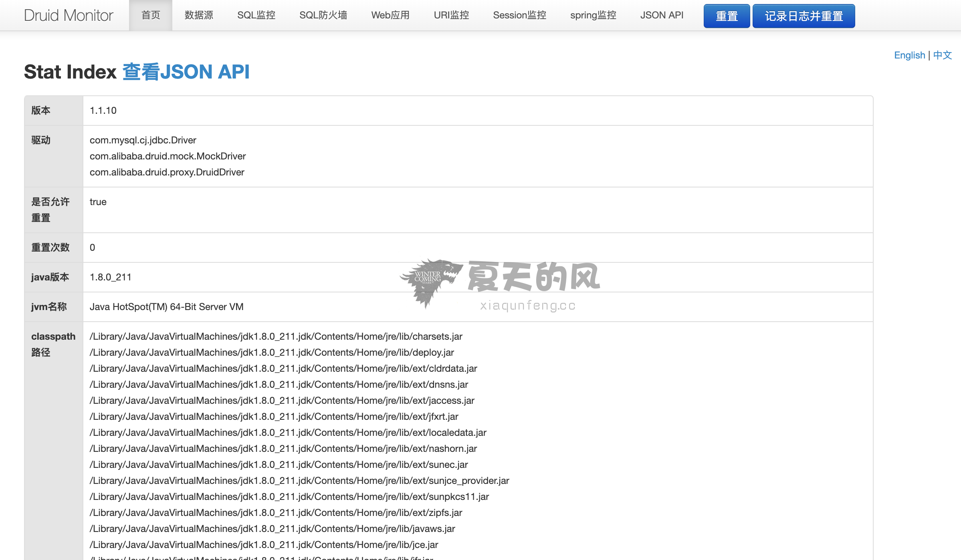961x560 pixels.
Task: Click the nashorn.jar classpath line
Action: click(x=283, y=449)
